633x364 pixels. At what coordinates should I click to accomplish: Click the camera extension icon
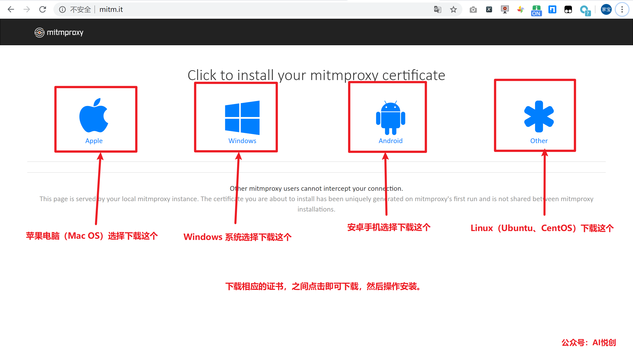tap(473, 9)
